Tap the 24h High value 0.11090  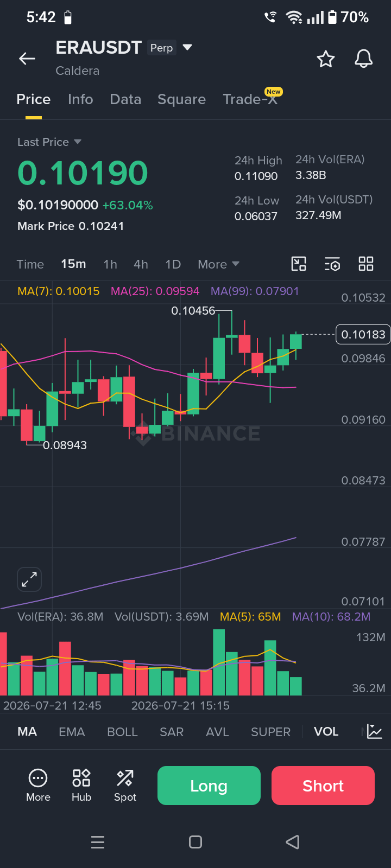tap(256, 176)
